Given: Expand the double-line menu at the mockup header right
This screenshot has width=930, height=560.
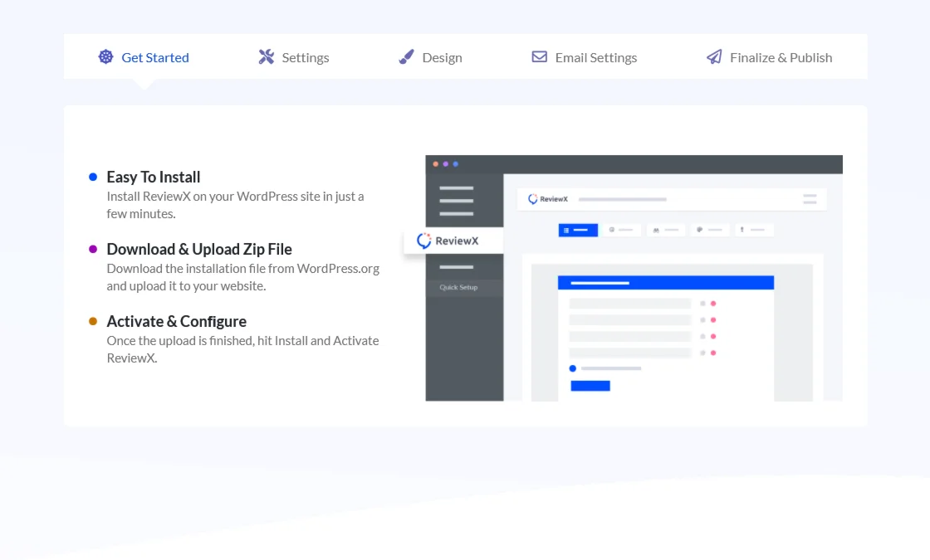Looking at the screenshot, I should point(810,199).
